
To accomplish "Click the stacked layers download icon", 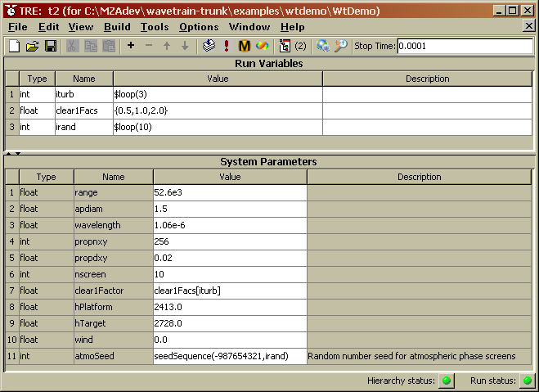I will pos(209,45).
